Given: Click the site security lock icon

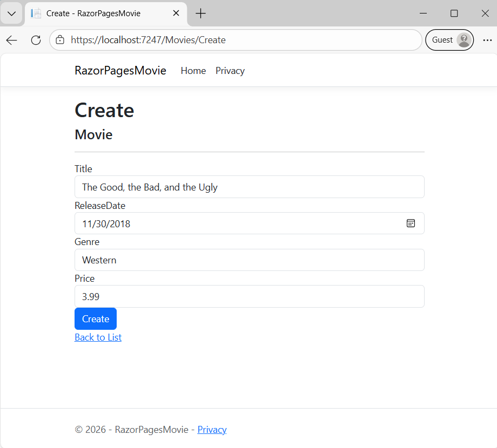Looking at the screenshot, I should coord(59,39).
